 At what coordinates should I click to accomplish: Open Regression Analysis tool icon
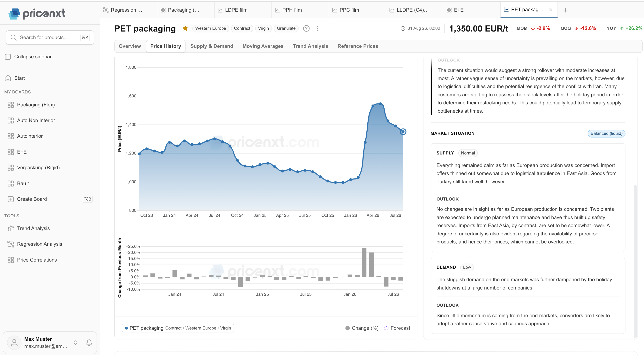tap(11, 244)
